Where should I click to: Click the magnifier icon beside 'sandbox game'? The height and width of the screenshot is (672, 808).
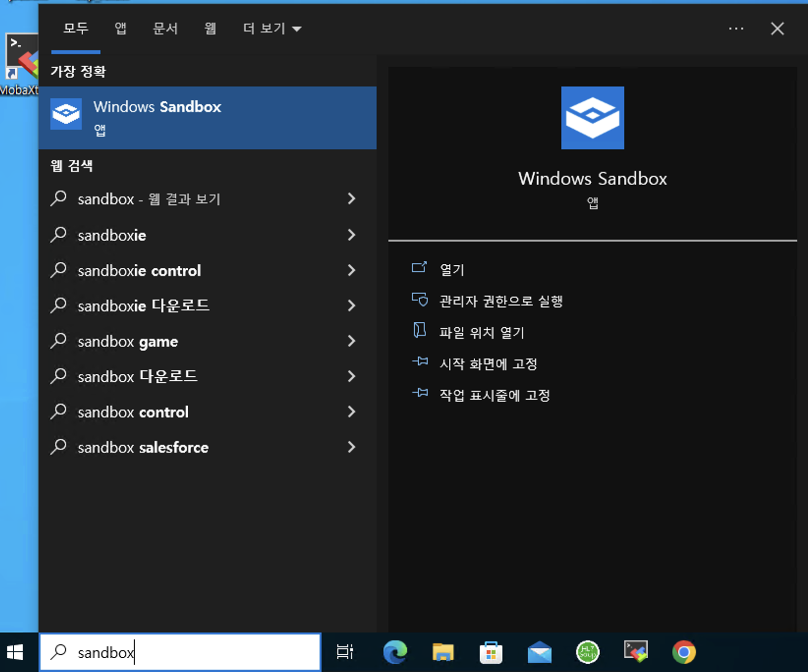tap(58, 340)
